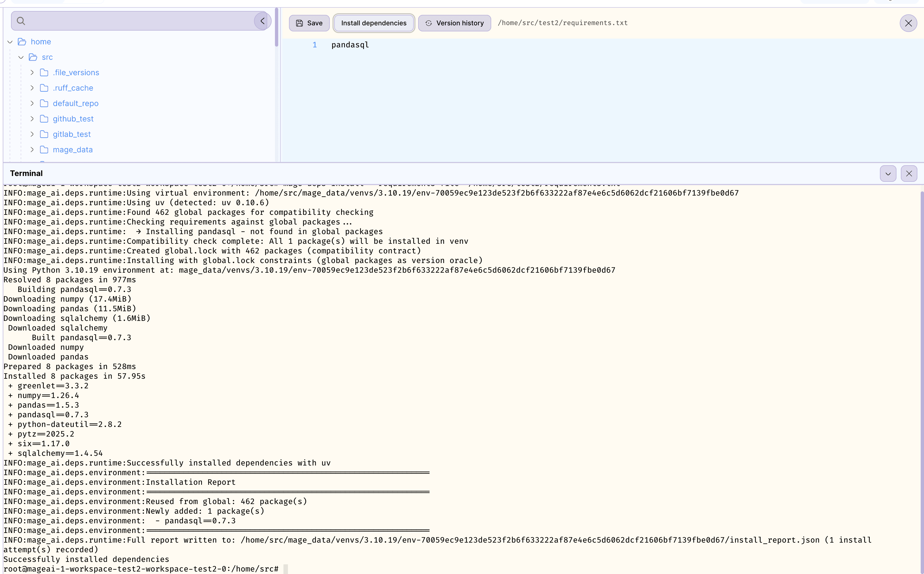Image resolution: width=924 pixels, height=574 pixels.
Task: Close the requirements.txt file editor
Action: (x=908, y=23)
